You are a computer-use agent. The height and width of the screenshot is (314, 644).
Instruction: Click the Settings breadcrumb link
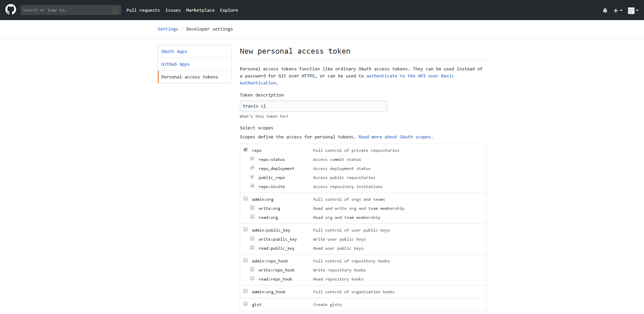click(168, 29)
